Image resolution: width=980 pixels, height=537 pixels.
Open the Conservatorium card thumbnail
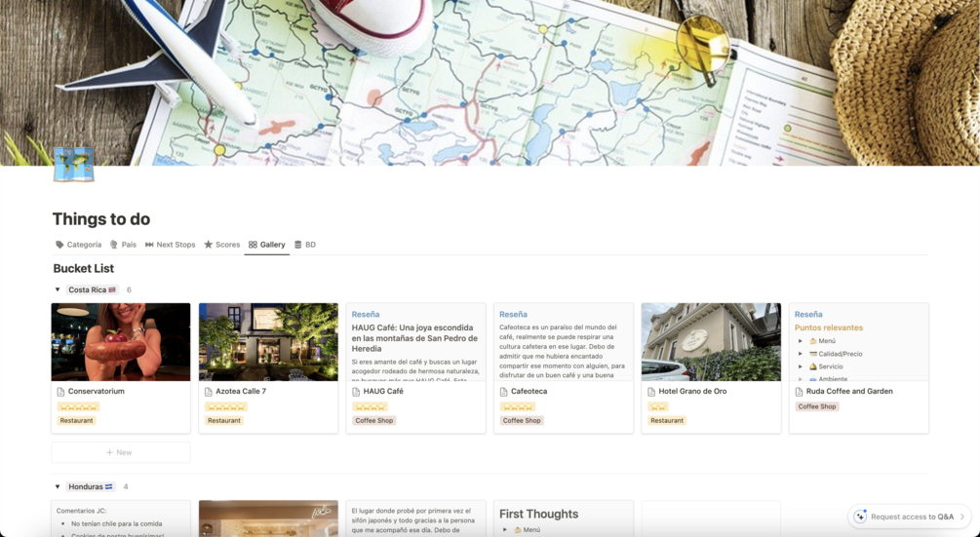tap(121, 342)
